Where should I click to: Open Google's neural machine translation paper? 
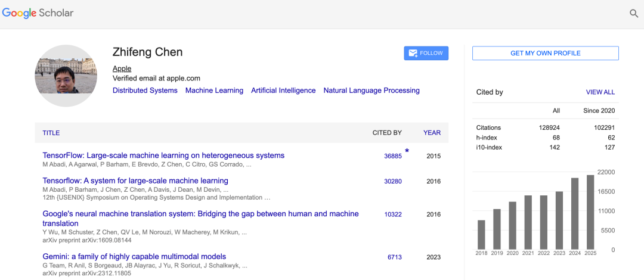point(200,214)
